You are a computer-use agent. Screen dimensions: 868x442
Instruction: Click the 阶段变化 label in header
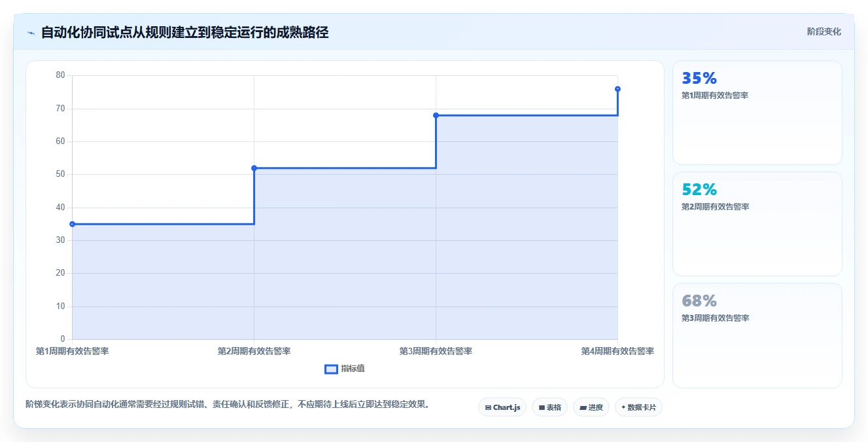pos(824,31)
